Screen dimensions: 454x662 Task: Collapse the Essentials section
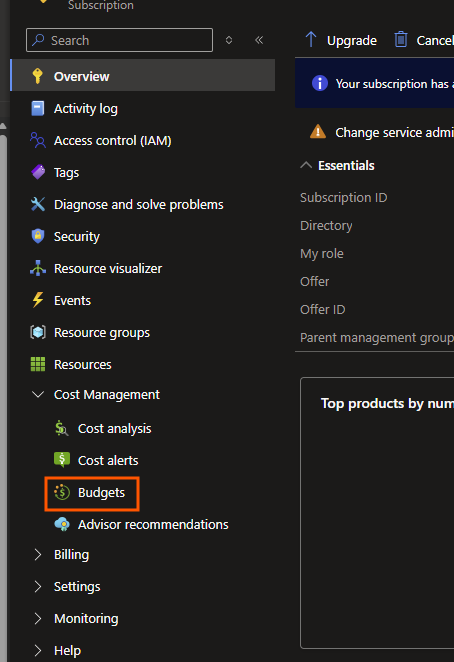[x=306, y=165]
